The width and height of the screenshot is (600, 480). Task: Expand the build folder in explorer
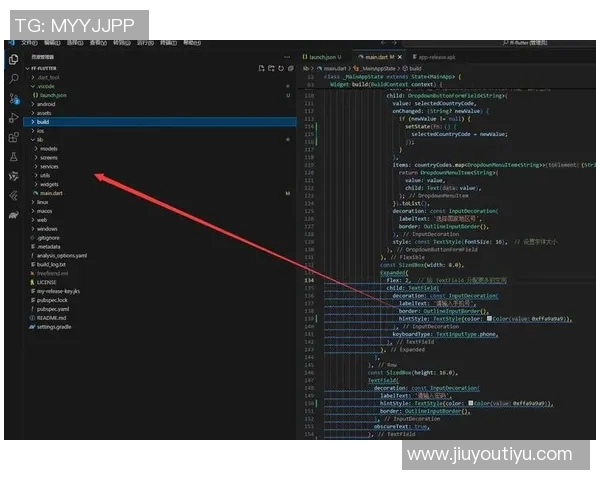click(x=44, y=121)
